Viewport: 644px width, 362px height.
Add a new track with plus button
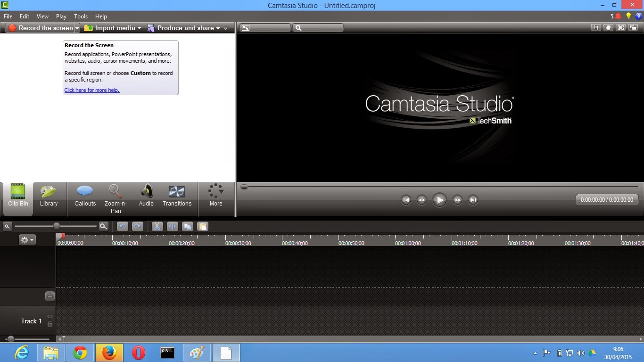pyautogui.click(x=50, y=296)
